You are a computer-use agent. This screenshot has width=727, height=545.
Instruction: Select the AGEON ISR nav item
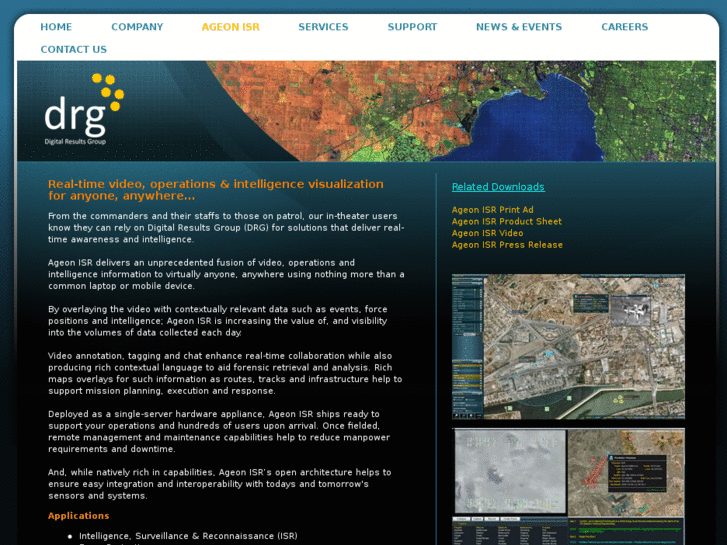pos(230,27)
